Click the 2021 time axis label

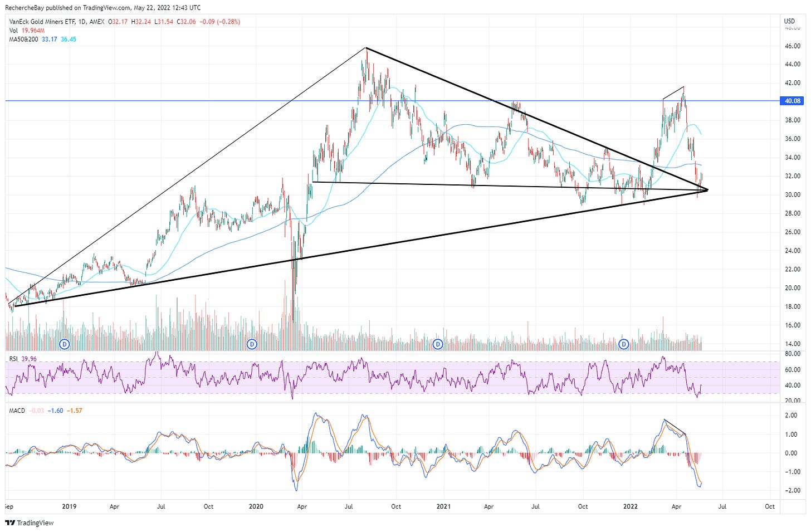click(443, 506)
